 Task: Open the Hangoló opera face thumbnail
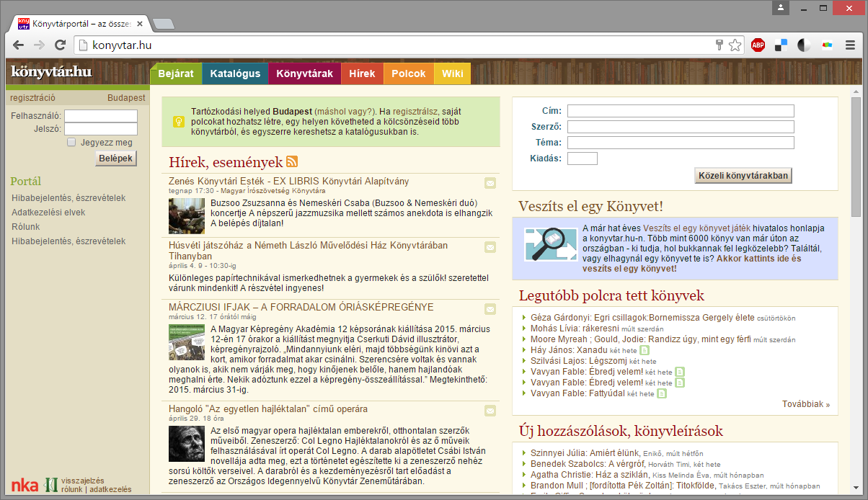point(187,444)
